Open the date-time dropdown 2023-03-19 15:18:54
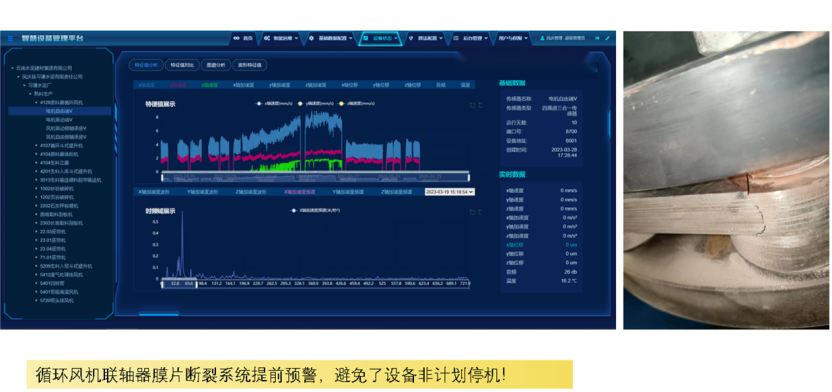Image resolution: width=832 pixels, height=392 pixels. tap(450, 192)
